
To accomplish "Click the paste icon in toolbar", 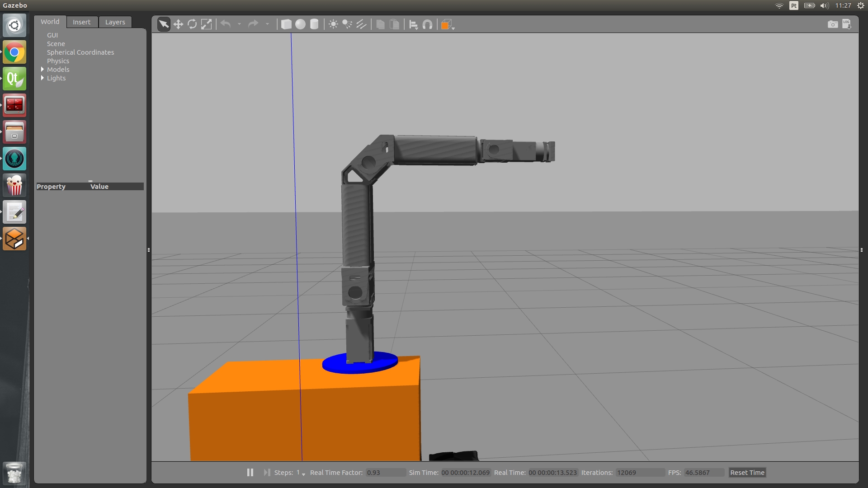I will (394, 24).
